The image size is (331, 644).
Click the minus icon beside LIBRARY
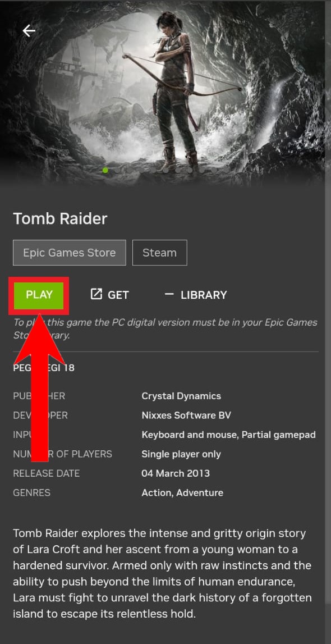169,294
